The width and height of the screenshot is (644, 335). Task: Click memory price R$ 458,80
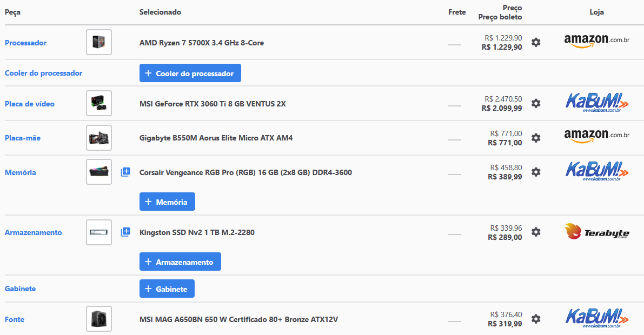tap(506, 167)
